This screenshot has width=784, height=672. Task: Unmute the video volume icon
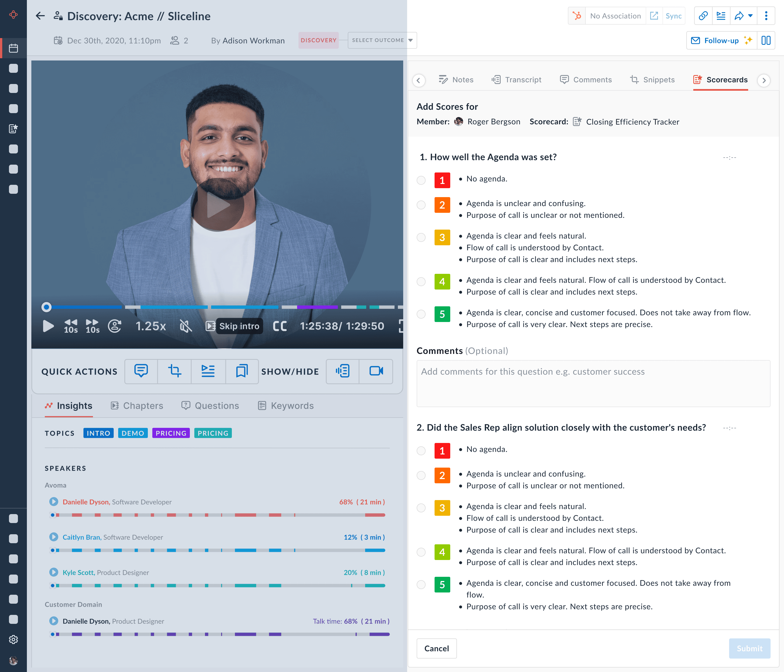pyautogui.click(x=186, y=326)
